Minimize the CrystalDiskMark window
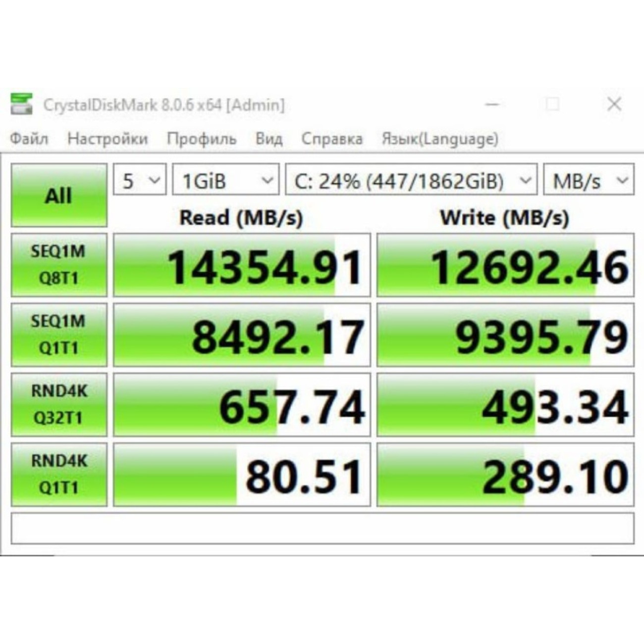This screenshot has width=644, height=644. 492,105
